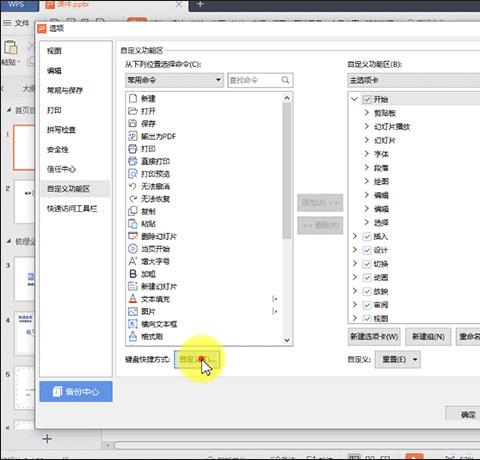
Task: Select the 删除幻灯片 command icon
Action: coord(133,236)
